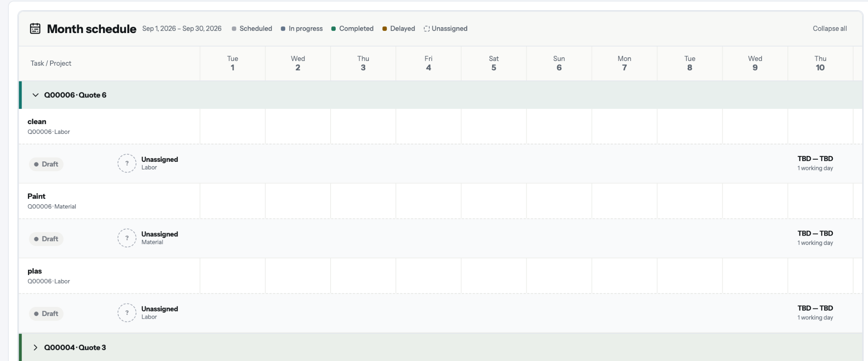Click the Q00006 · Quote 6 group title
The height and width of the screenshot is (361, 868).
tap(75, 95)
